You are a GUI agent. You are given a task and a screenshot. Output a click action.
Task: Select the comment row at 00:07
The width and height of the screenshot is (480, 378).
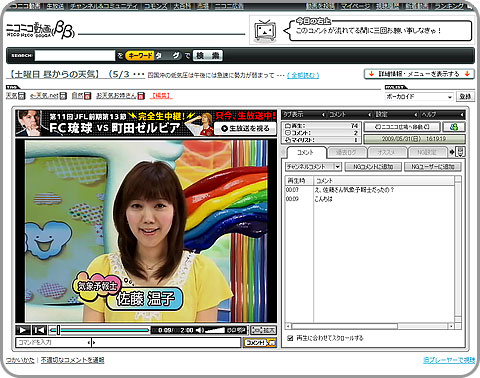[370, 190]
